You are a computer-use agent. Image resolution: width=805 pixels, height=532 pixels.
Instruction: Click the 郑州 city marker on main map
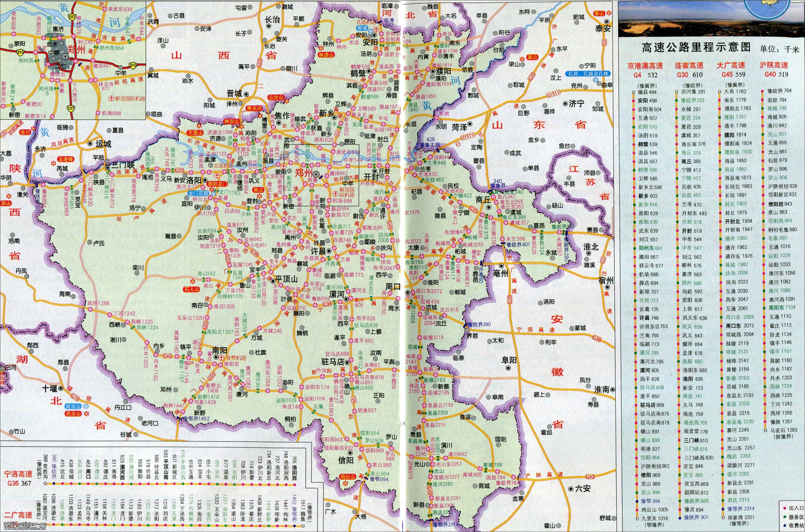click(x=316, y=174)
